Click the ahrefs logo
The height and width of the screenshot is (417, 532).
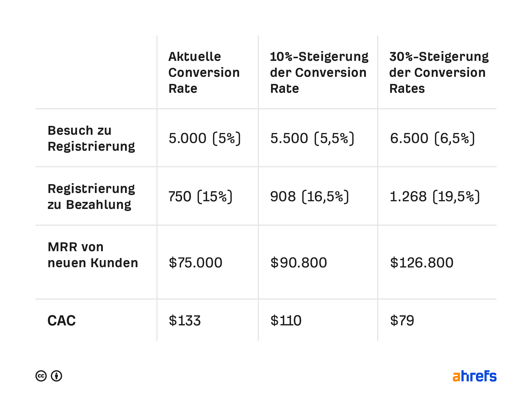pyautogui.click(x=474, y=376)
